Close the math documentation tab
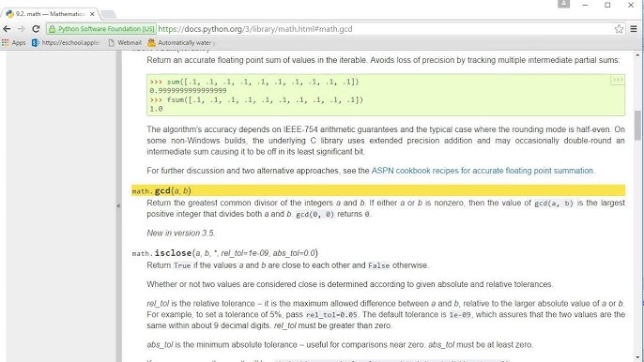644x362 pixels. point(92,14)
